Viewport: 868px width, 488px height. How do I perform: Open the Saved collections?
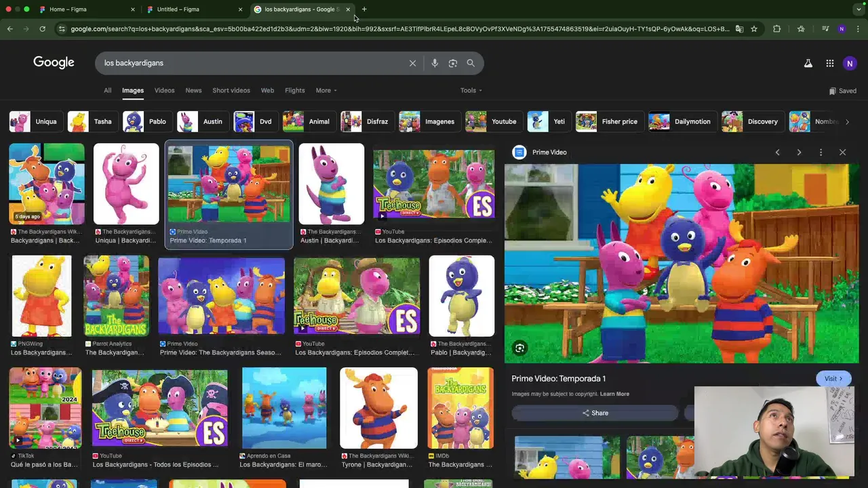(x=842, y=91)
